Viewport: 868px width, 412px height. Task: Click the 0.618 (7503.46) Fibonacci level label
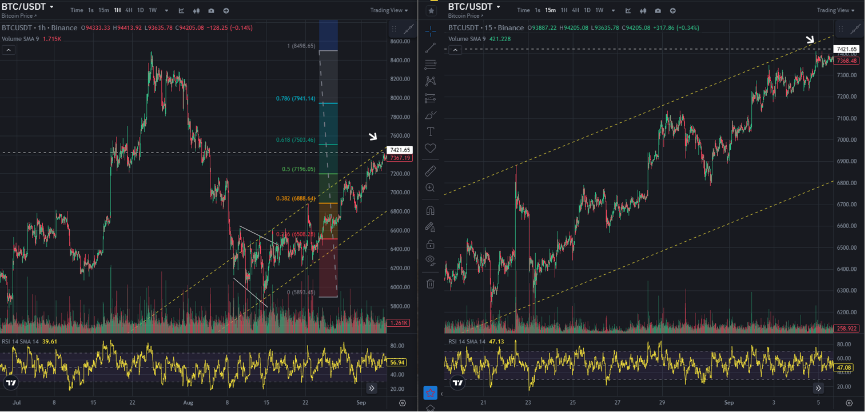[x=294, y=140]
